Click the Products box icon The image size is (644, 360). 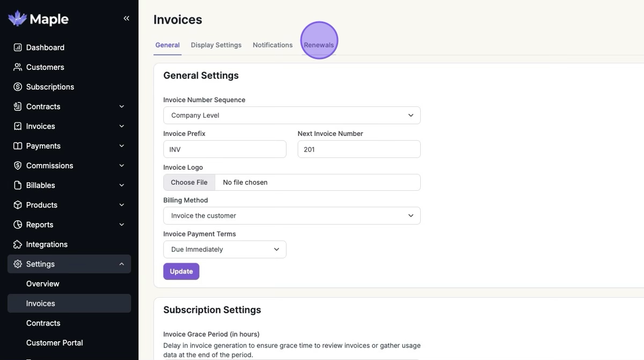(x=18, y=205)
